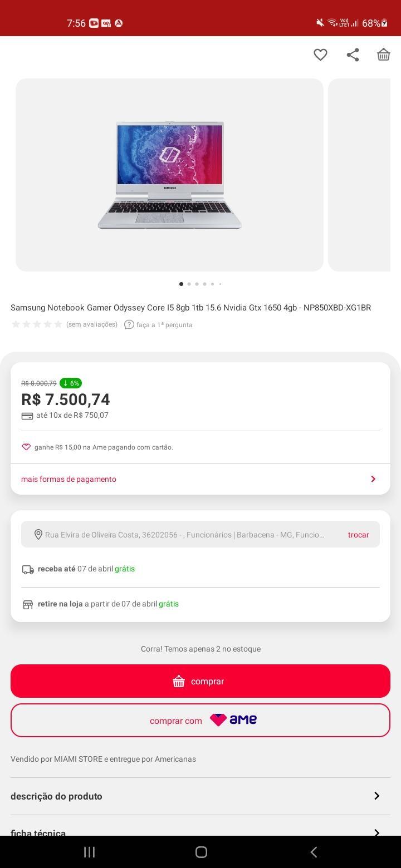The image size is (401, 868).
Task: Open the shopping basket icon at top
Action: point(383,55)
